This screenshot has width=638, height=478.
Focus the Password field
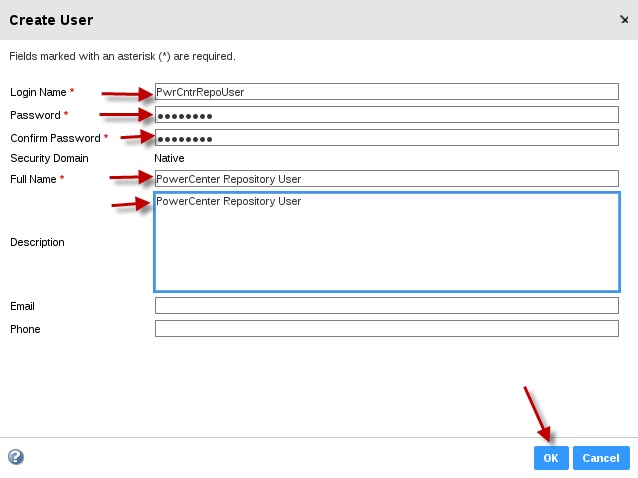click(387, 115)
